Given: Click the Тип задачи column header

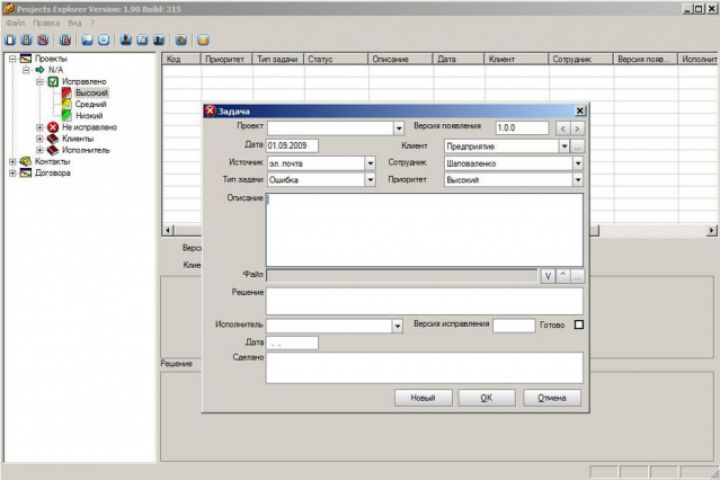Looking at the screenshot, I should (278, 59).
